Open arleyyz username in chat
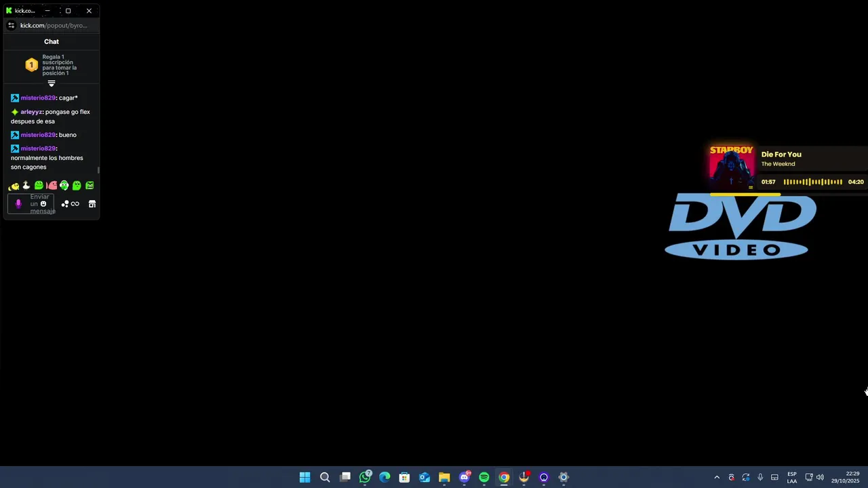The width and height of the screenshot is (868, 488). pyautogui.click(x=31, y=112)
